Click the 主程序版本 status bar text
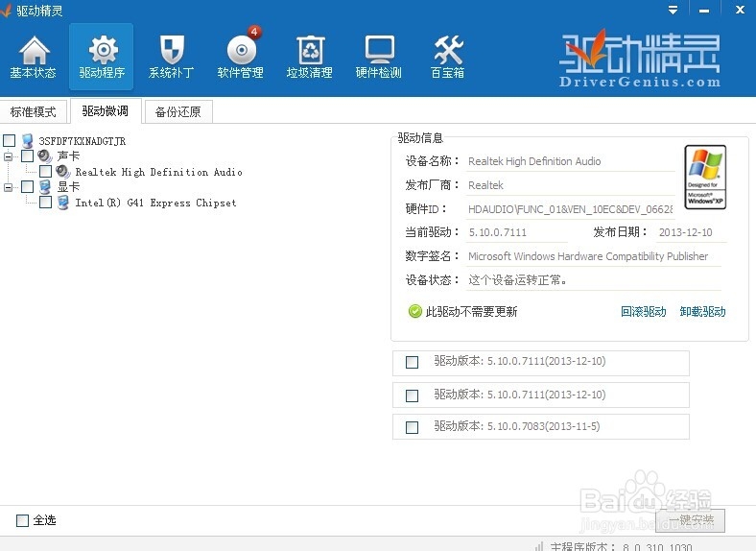Screen dimensions: 756x551 coord(622,546)
